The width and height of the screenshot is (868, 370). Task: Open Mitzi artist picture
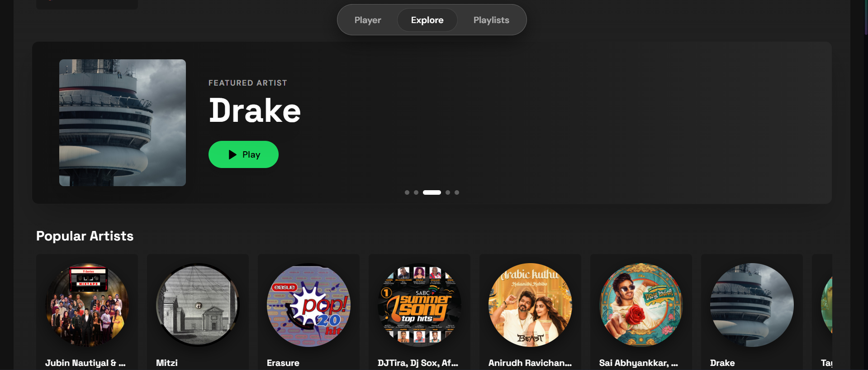(x=198, y=305)
